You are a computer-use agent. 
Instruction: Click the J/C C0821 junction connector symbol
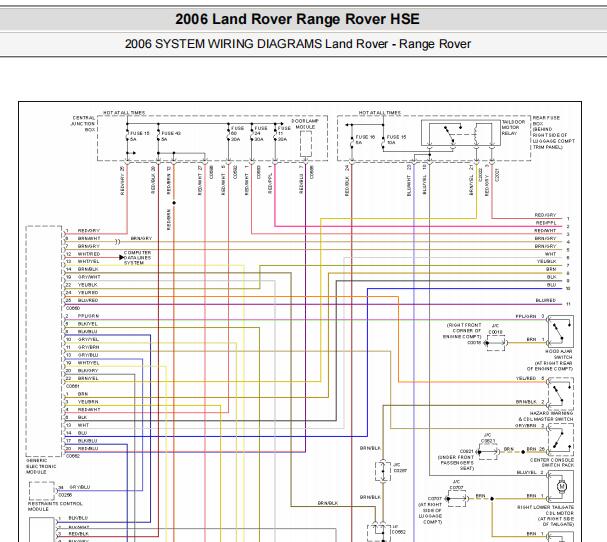(489, 452)
